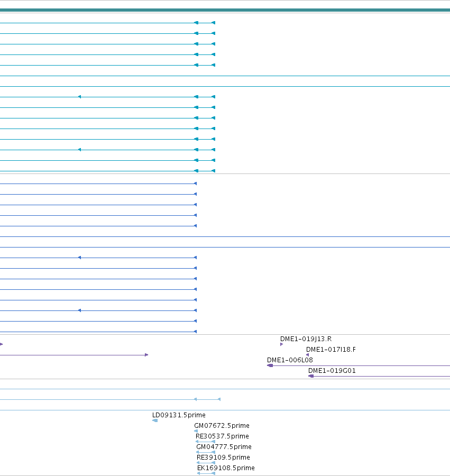
Task: Click the long purple line ending in a right arrowhead
Action: (x=74, y=355)
